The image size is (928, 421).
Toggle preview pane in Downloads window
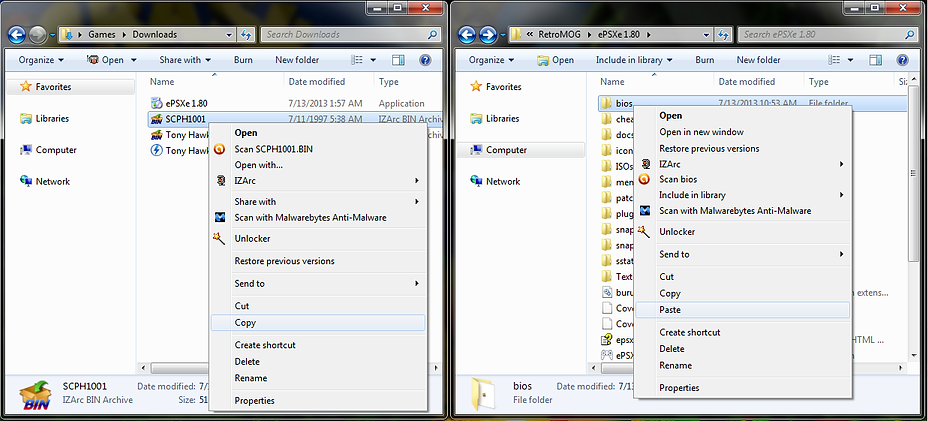(398, 60)
